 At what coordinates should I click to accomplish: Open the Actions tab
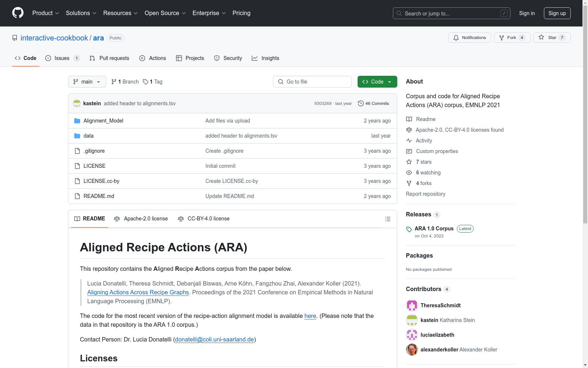point(153,58)
